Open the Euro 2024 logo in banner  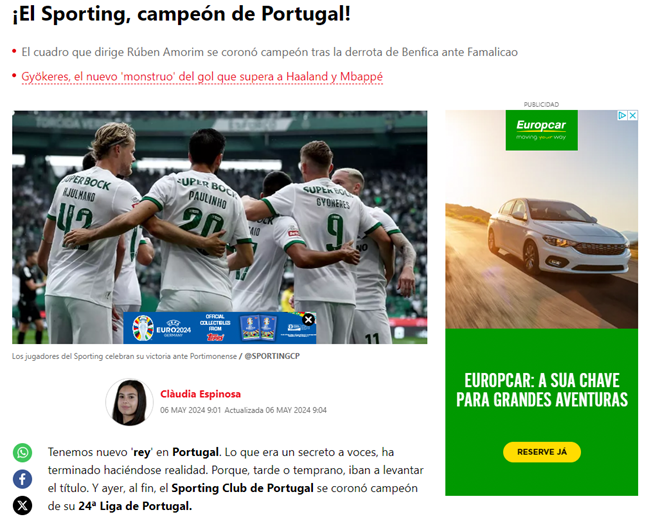[x=161, y=328]
